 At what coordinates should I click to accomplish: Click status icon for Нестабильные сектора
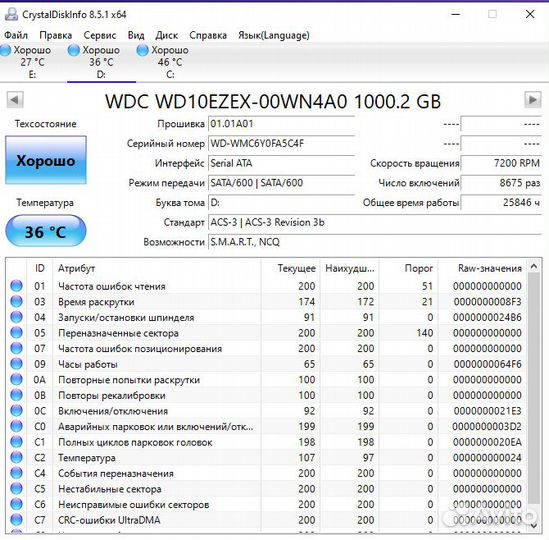(x=16, y=489)
